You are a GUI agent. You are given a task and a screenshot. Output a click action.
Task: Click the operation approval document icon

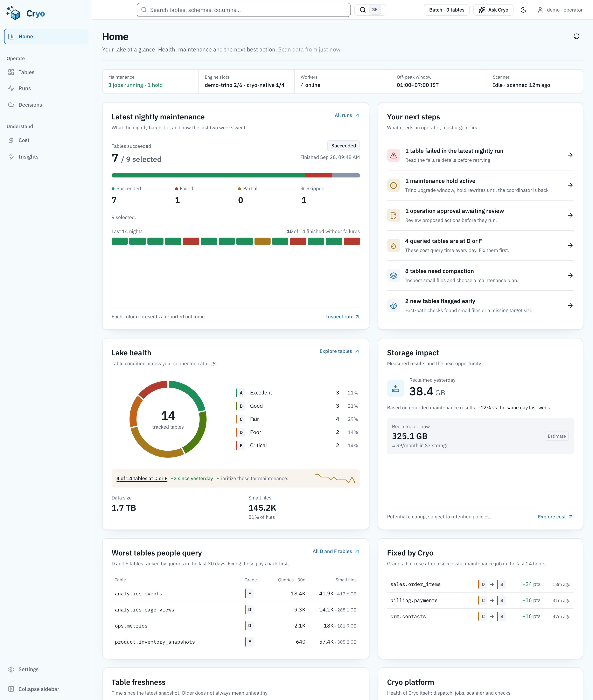tap(393, 215)
